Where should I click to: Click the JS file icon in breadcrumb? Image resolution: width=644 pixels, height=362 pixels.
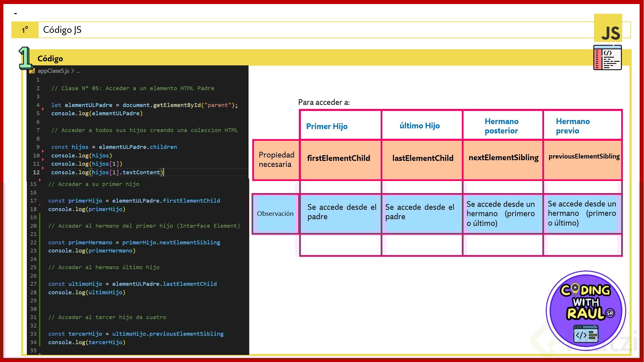pos(32,71)
